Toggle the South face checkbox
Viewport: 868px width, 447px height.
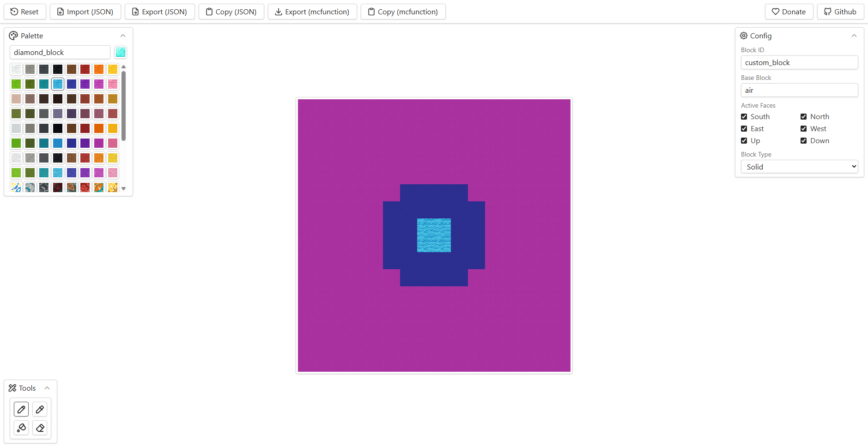[744, 116]
